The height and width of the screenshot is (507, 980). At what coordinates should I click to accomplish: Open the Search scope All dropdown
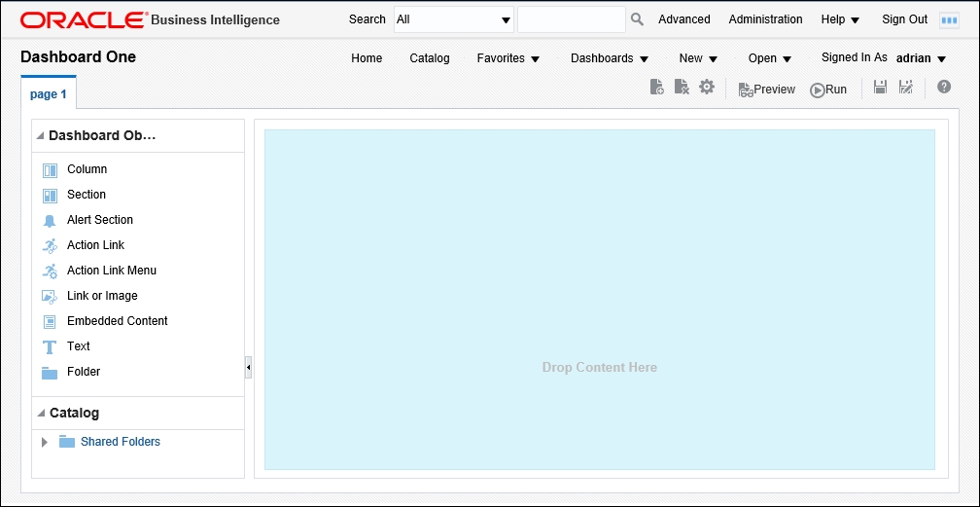pos(454,19)
